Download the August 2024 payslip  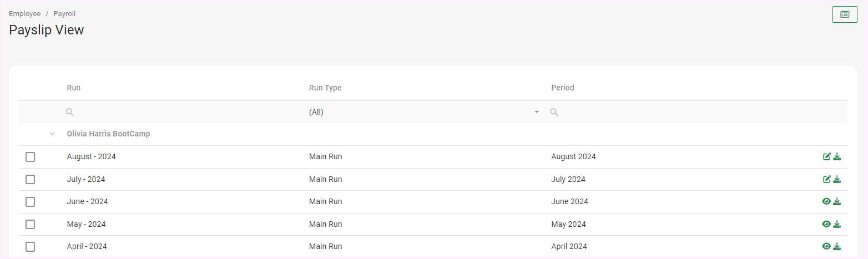pyautogui.click(x=837, y=157)
